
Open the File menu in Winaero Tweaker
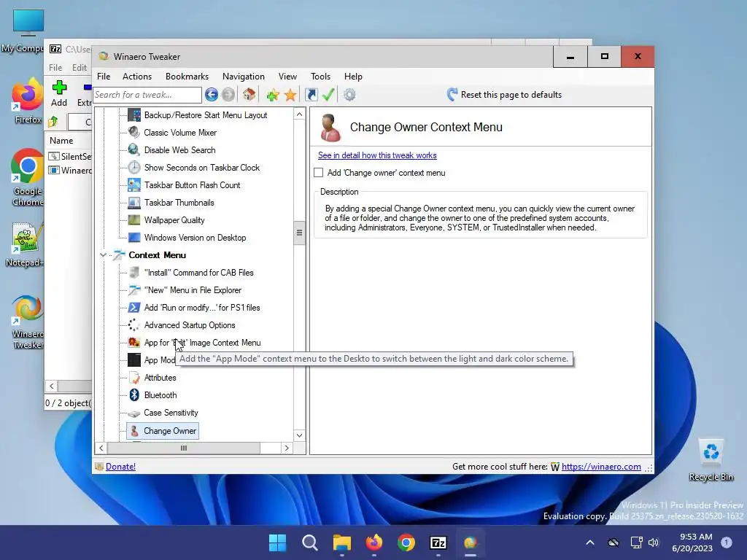click(104, 77)
